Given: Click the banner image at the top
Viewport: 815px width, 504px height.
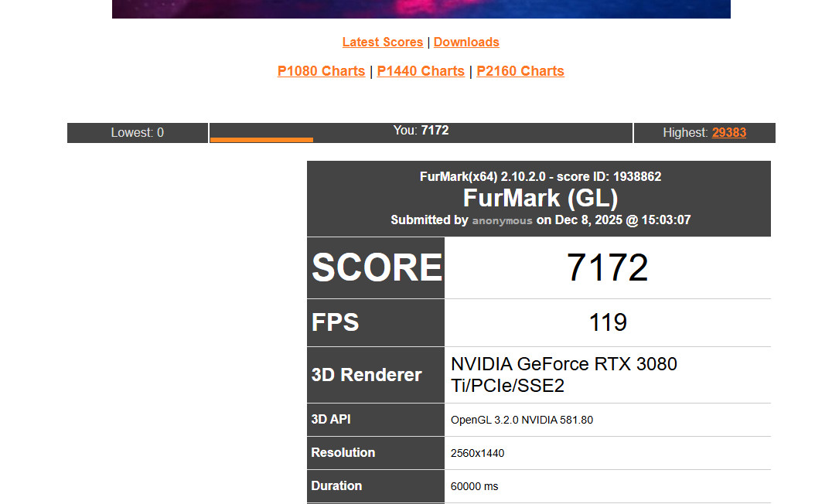Looking at the screenshot, I should pyautogui.click(x=421, y=9).
